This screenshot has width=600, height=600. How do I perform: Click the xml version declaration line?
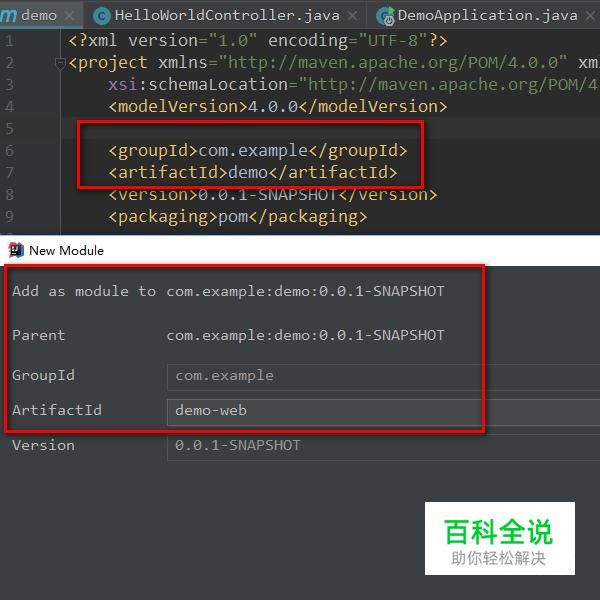tap(258, 40)
